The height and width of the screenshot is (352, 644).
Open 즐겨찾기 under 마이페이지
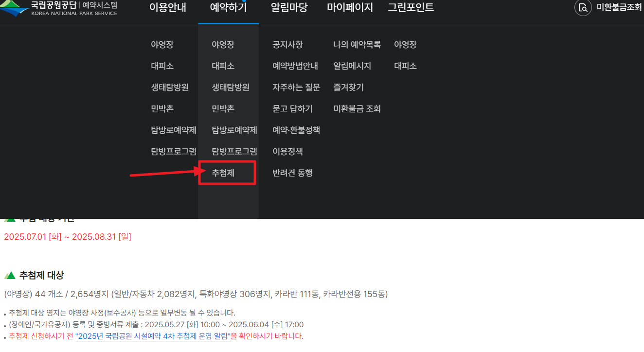pyautogui.click(x=348, y=88)
